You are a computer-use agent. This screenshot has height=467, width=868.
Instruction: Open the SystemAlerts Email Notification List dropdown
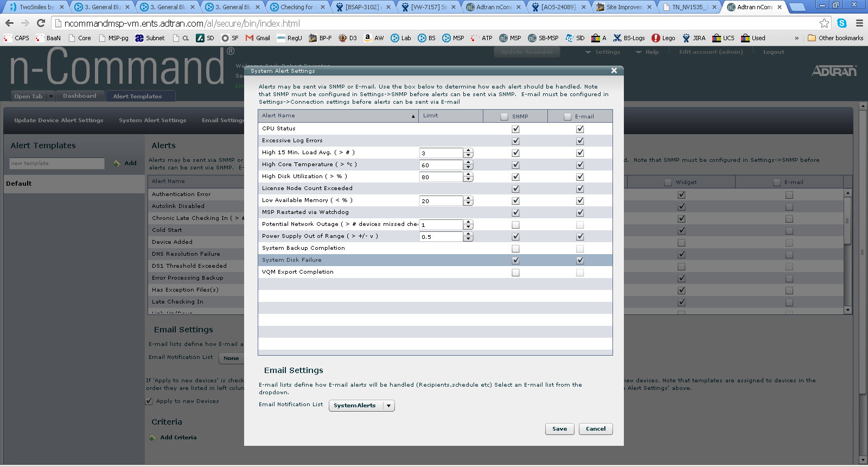[362, 406]
